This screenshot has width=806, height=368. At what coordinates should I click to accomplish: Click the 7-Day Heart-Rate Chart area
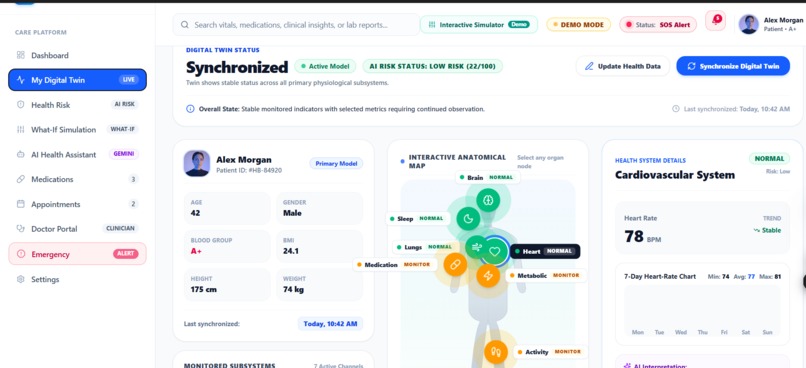702,310
